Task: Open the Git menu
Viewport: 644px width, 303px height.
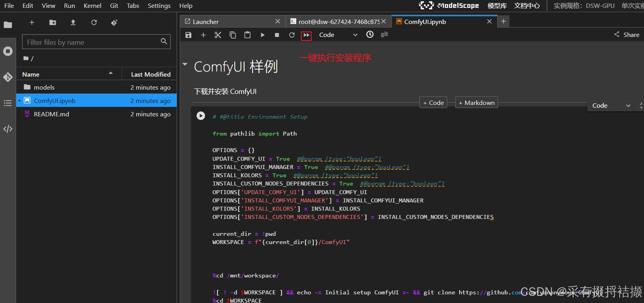Action: (114, 6)
